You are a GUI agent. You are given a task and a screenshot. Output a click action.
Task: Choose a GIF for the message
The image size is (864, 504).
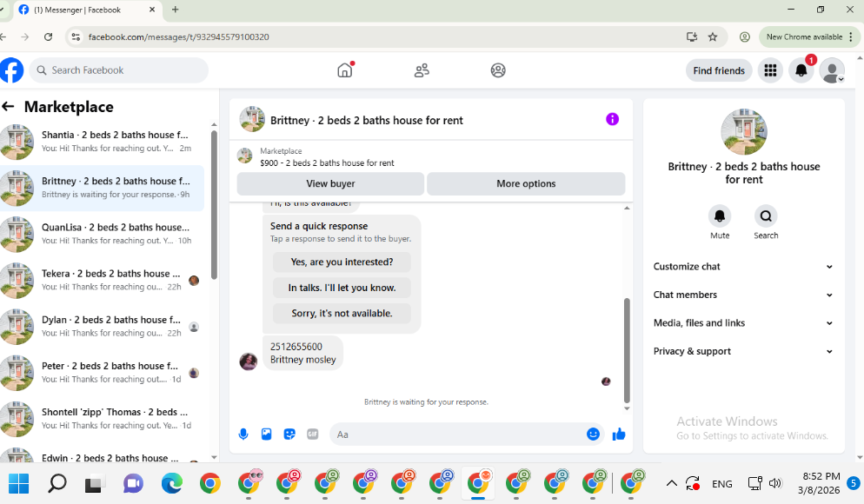click(312, 434)
